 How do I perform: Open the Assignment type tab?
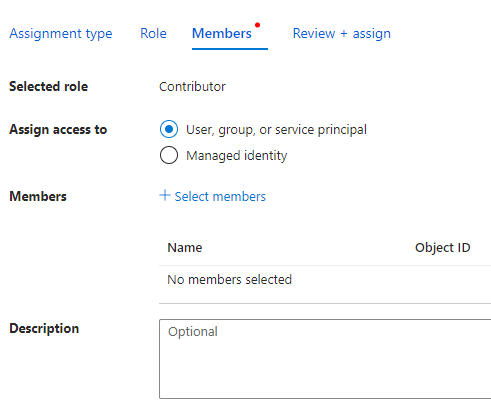point(61,34)
